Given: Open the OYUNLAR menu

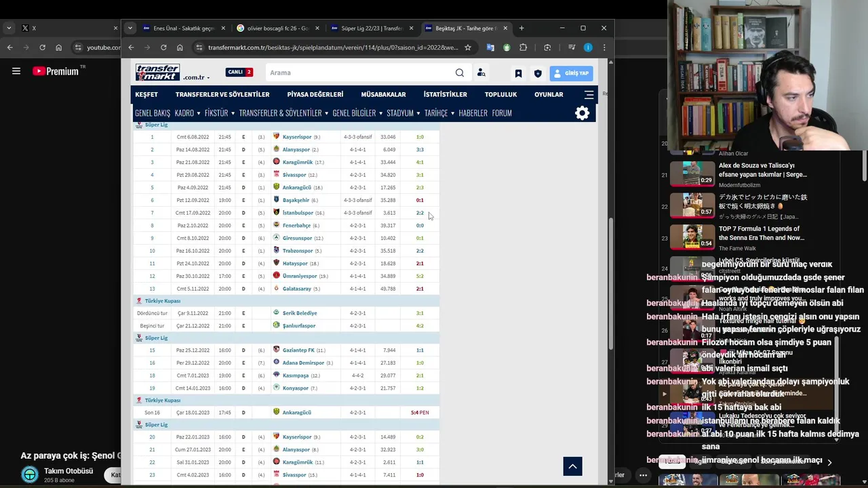Looking at the screenshot, I should tap(549, 94).
